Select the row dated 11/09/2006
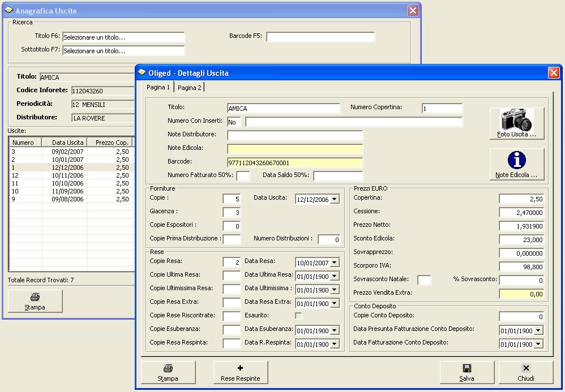Viewport: 565px width, 392px height. [72, 191]
